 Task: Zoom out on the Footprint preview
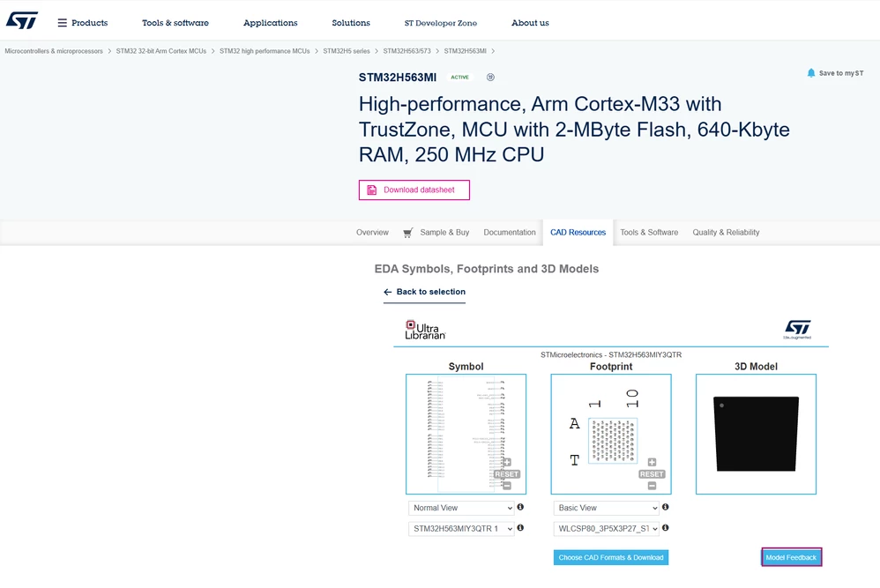pos(652,486)
